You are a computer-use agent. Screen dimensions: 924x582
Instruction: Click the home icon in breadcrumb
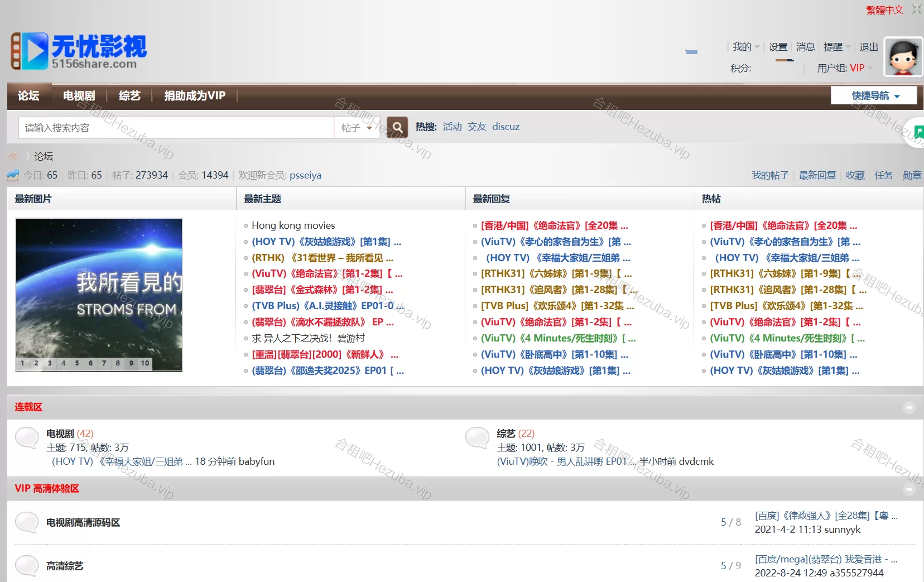(x=13, y=156)
